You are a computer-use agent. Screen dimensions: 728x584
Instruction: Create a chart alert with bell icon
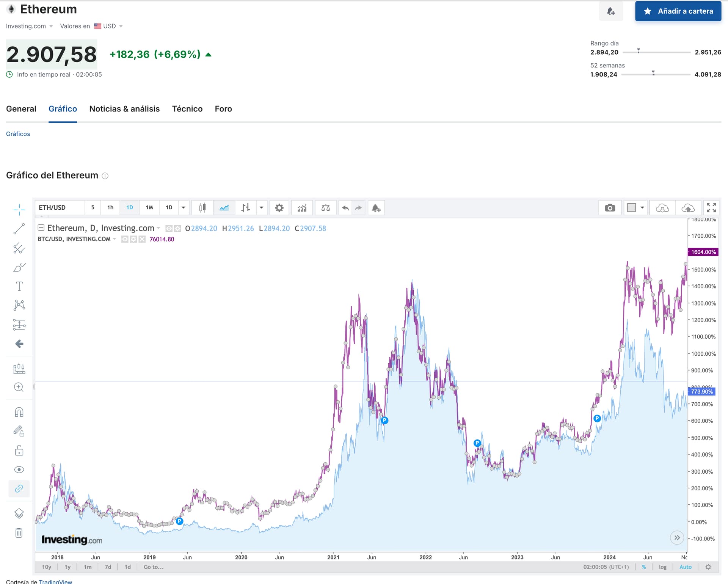pyautogui.click(x=376, y=208)
